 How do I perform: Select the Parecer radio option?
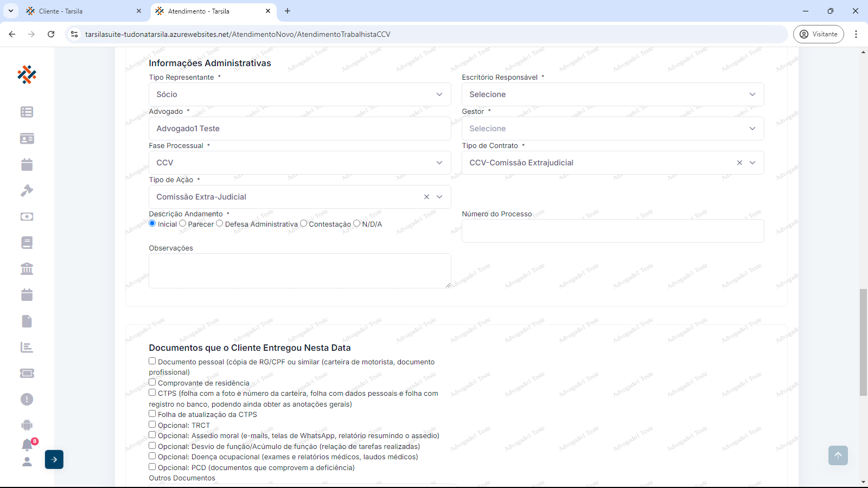point(183,223)
